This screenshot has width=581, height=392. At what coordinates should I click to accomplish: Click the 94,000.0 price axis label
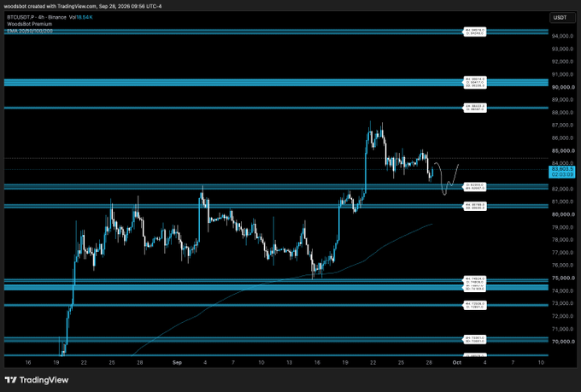563,36
